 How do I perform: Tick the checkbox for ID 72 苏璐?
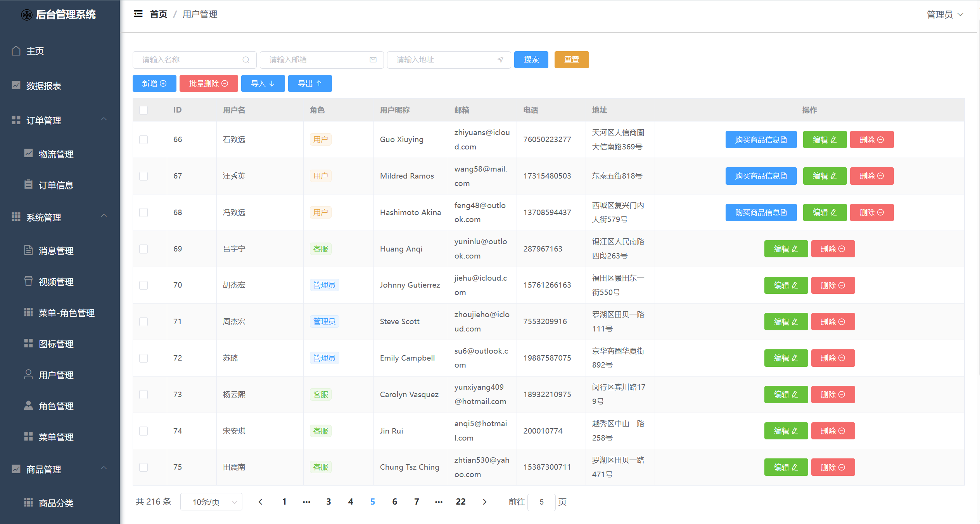[143, 358]
